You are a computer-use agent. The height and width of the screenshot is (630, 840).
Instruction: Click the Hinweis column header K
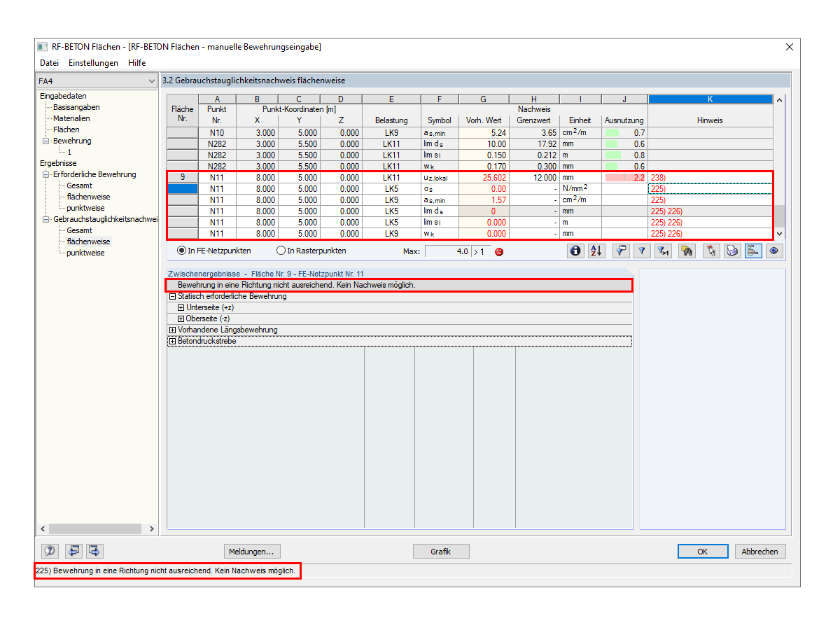click(710, 99)
